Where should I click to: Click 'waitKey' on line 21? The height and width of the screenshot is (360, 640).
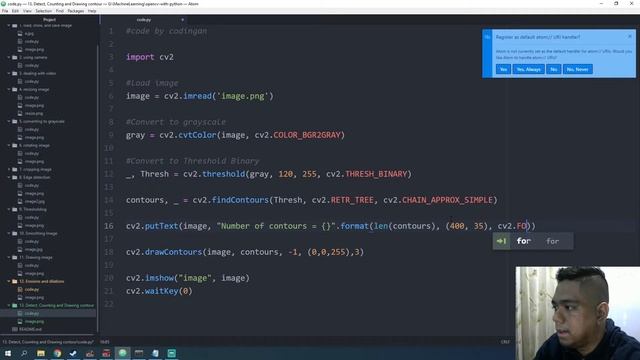(x=162, y=291)
